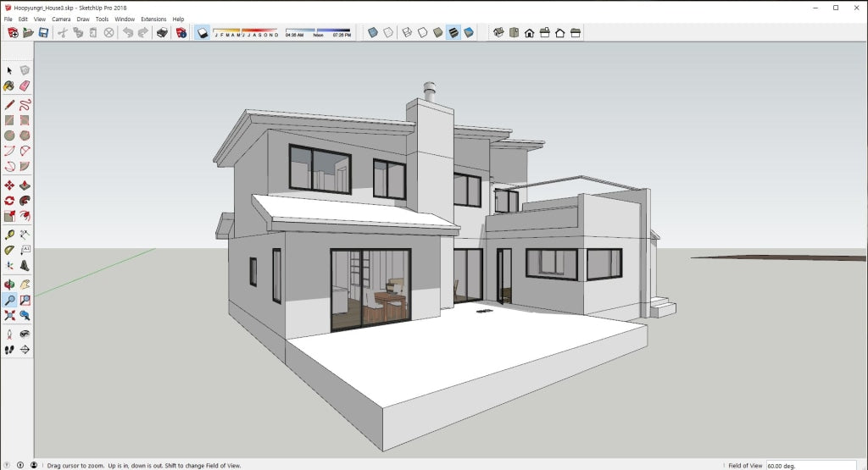This screenshot has width=868, height=470.
Task: Select the Pie tool
Action: 25,167
